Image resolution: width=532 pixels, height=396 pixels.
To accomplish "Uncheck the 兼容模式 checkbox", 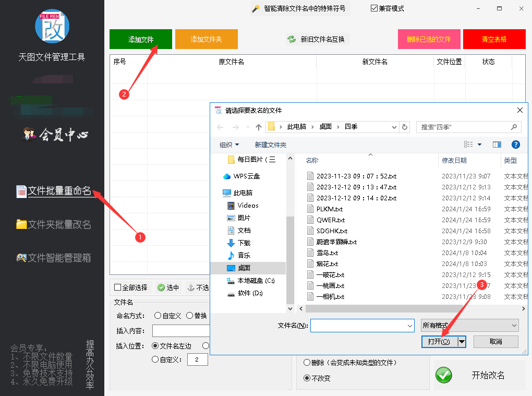I will pyautogui.click(x=373, y=8).
